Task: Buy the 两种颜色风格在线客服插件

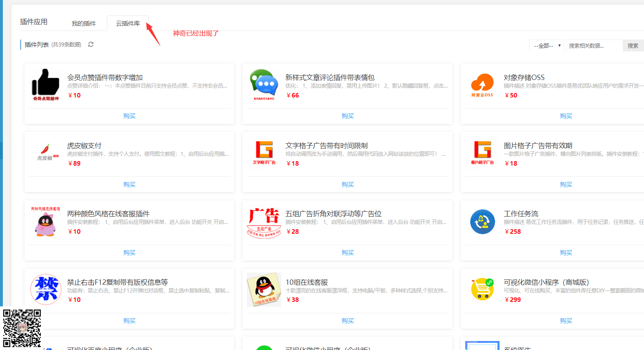Action: (129, 253)
